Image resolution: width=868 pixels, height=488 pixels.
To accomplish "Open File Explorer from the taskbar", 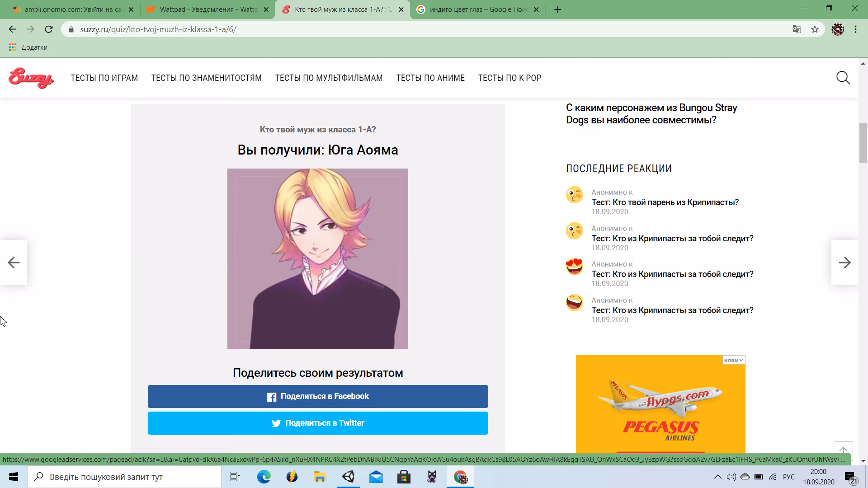I will 320,477.
